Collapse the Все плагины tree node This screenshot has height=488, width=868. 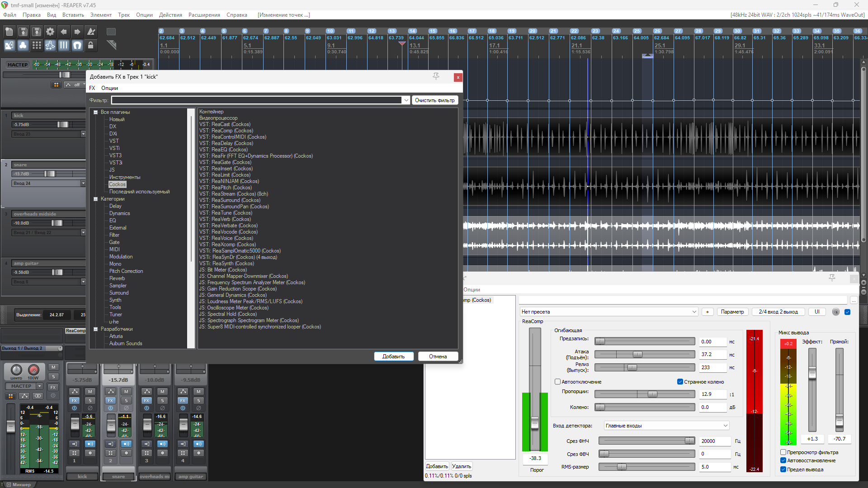pos(96,112)
